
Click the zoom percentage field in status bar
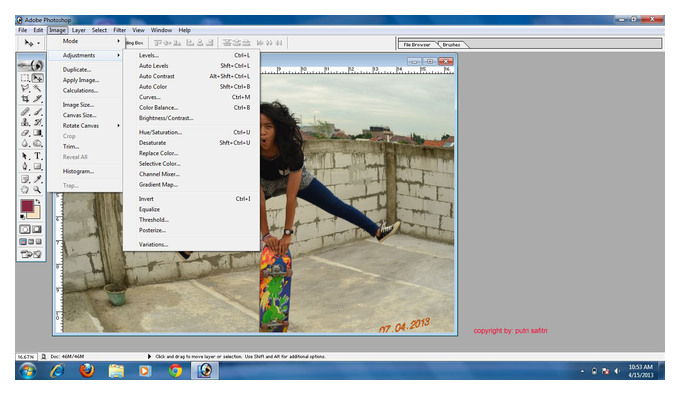(x=26, y=356)
